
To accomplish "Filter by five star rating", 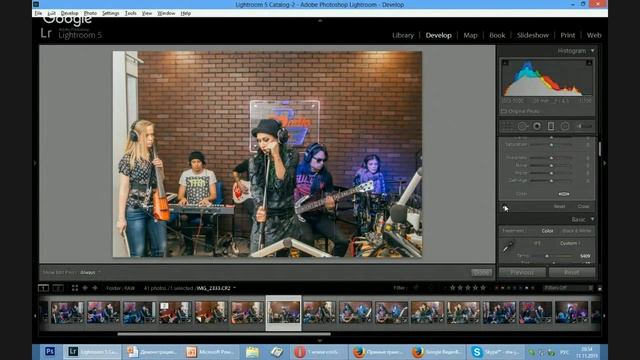I will 483,288.
